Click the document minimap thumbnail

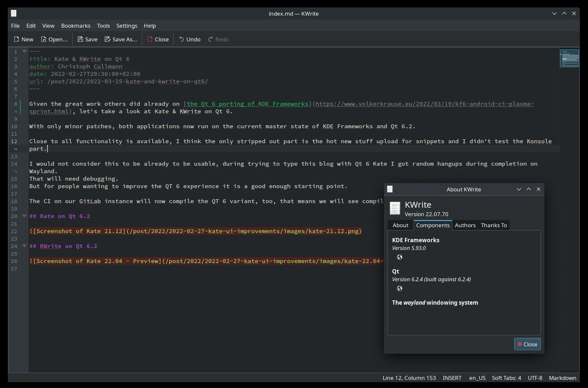point(569,58)
